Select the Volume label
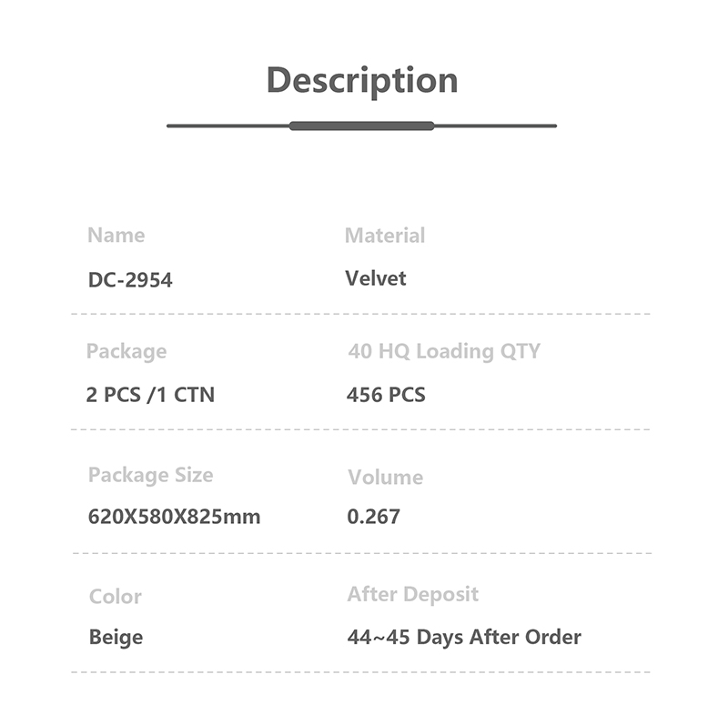The height and width of the screenshot is (725, 728). (385, 478)
